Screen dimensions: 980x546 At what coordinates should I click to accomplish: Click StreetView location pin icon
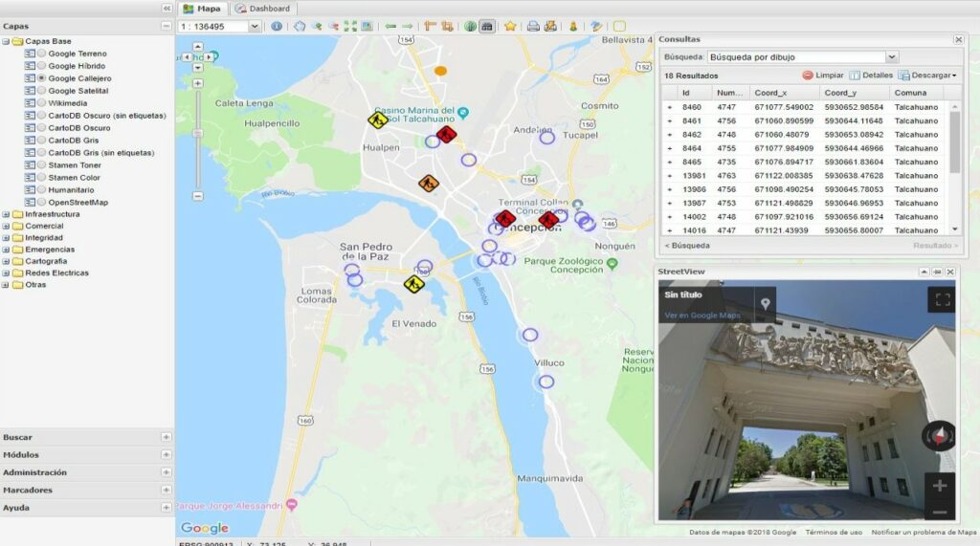765,304
